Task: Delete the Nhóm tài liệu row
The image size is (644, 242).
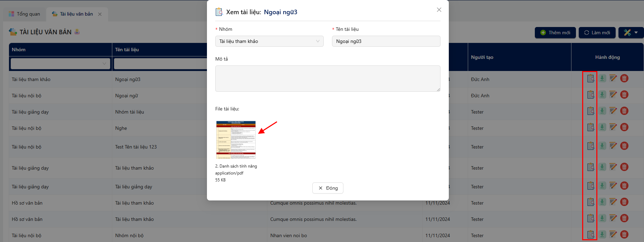Action: coord(624,111)
